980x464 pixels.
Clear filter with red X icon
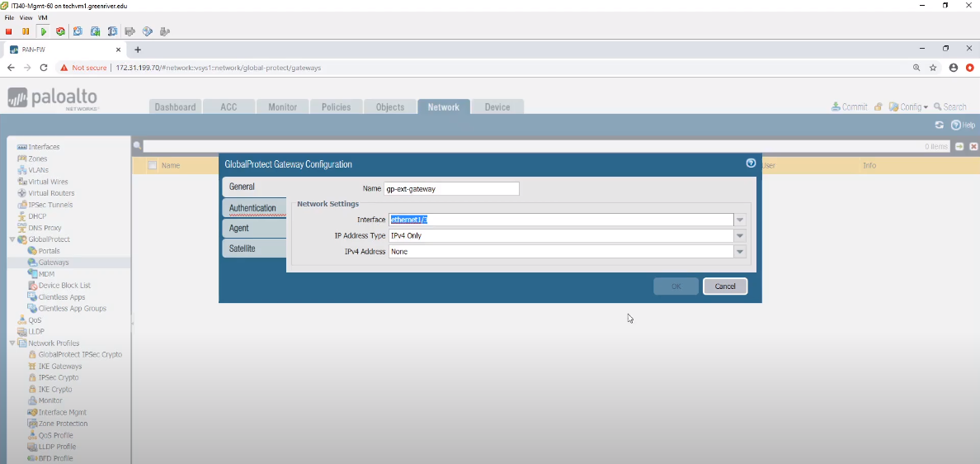[x=973, y=146]
